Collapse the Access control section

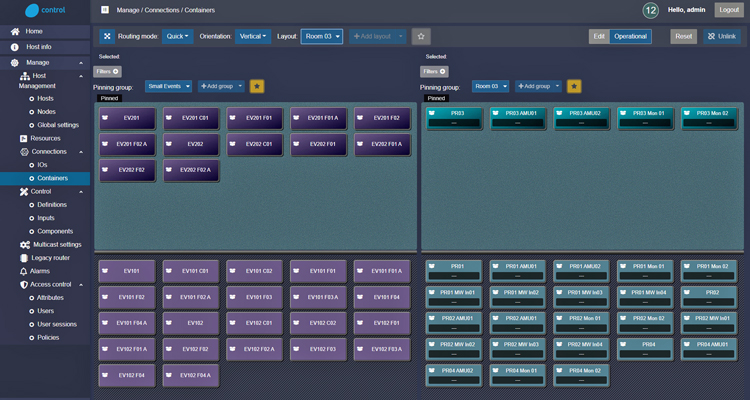pos(81,285)
